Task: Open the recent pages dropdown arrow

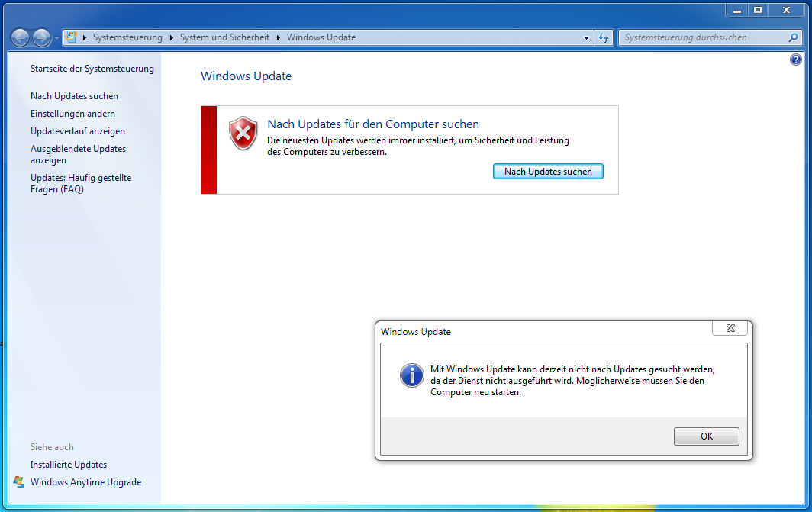Action: point(56,38)
